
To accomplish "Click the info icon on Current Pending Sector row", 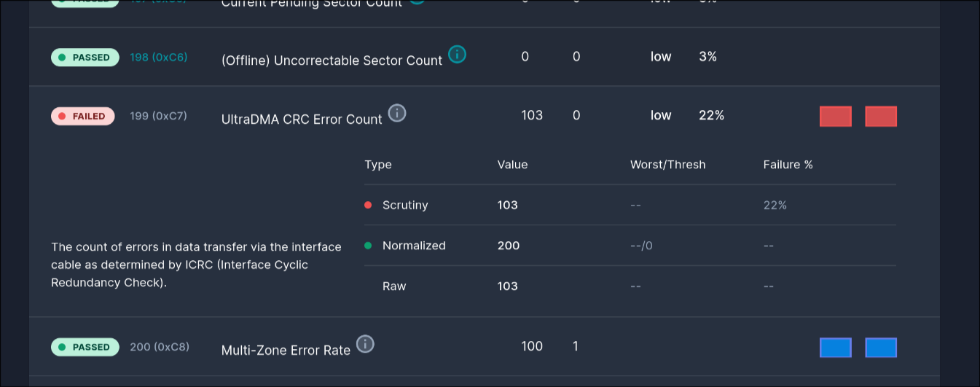I will pos(417,2).
